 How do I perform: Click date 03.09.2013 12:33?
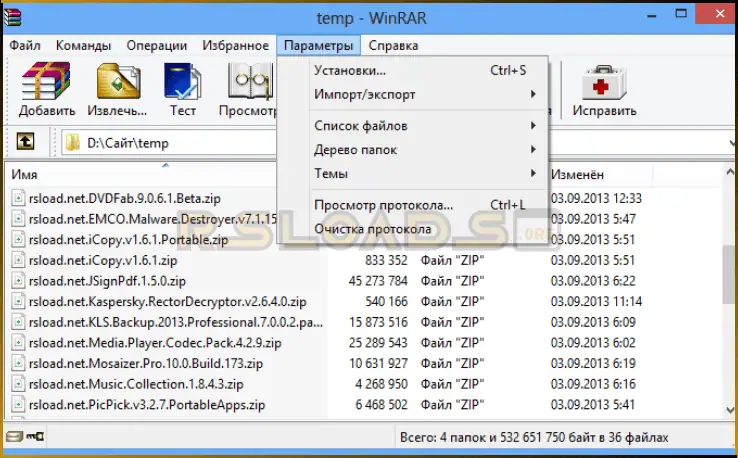click(596, 198)
